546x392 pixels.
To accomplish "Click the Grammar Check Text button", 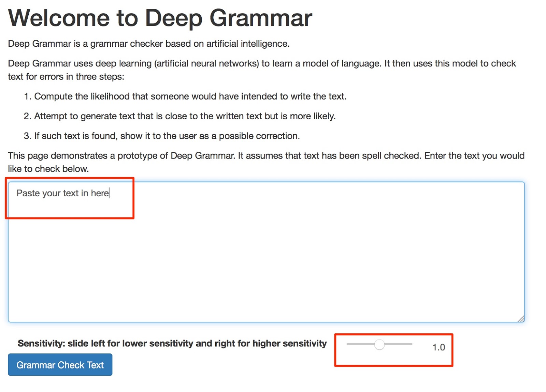I will coord(60,365).
